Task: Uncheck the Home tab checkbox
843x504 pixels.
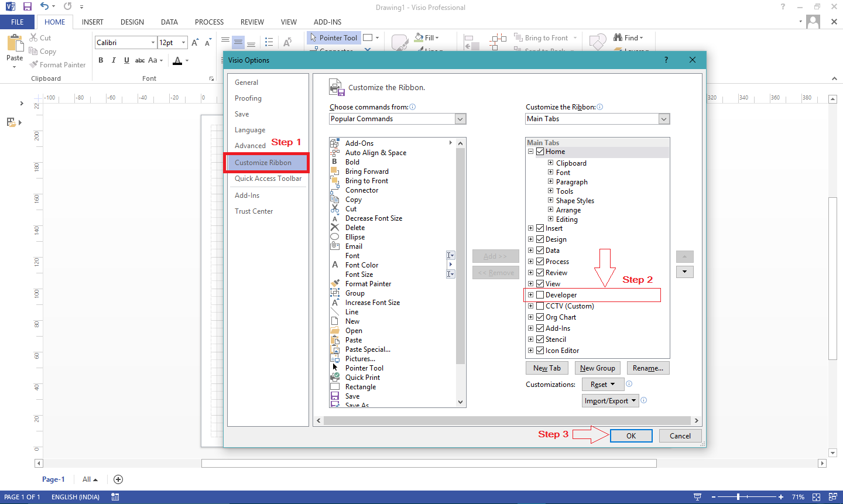Action: point(540,151)
